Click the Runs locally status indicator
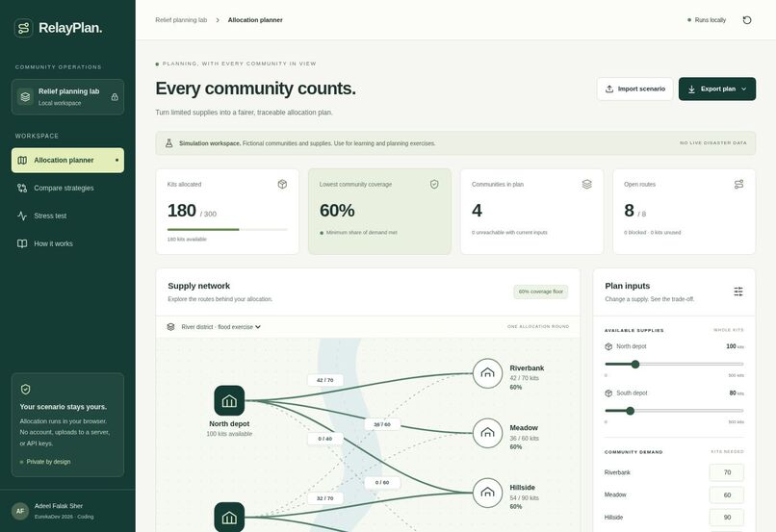Image resolution: width=776 pixels, height=532 pixels. 707,20
